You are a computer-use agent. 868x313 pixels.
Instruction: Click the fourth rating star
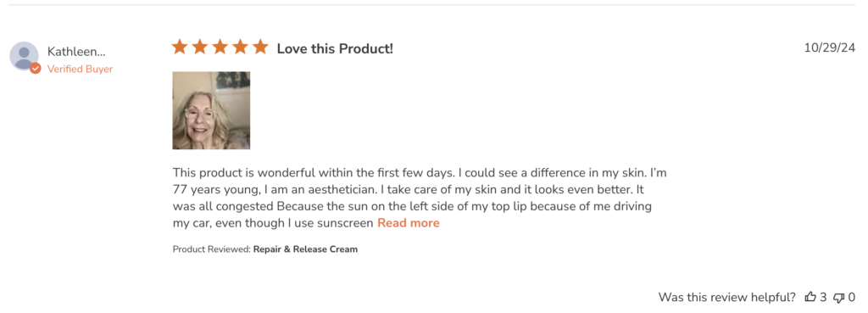pyautogui.click(x=240, y=48)
